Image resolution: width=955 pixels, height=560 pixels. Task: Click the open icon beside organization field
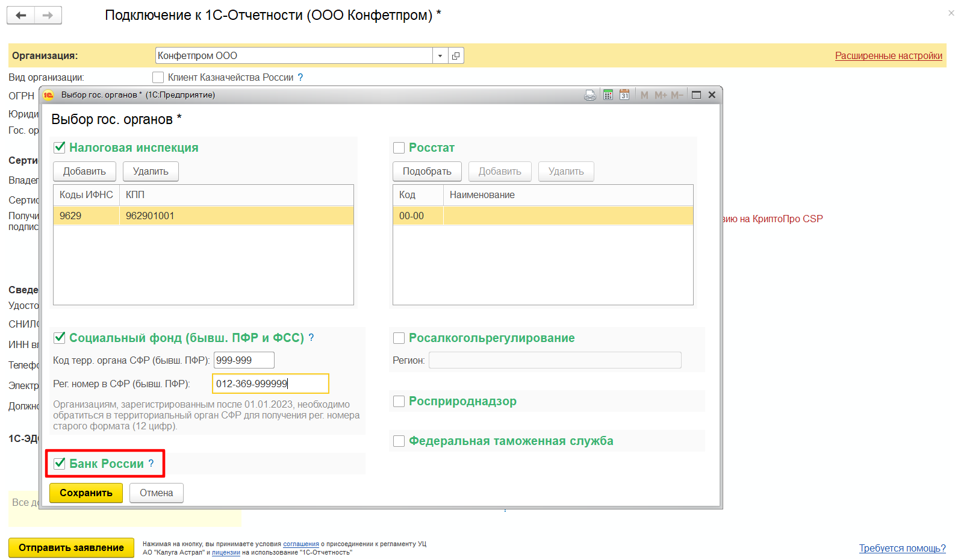456,56
